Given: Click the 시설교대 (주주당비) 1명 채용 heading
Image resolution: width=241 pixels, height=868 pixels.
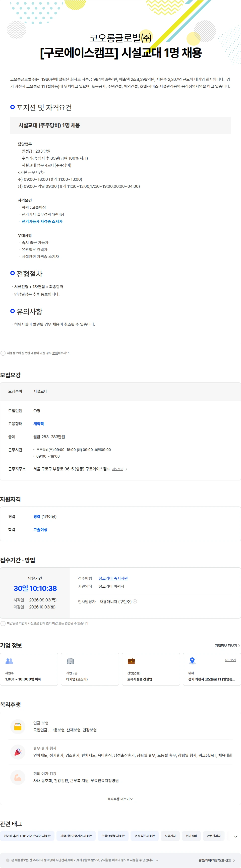Looking at the screenshot, I should coord(49,125).
